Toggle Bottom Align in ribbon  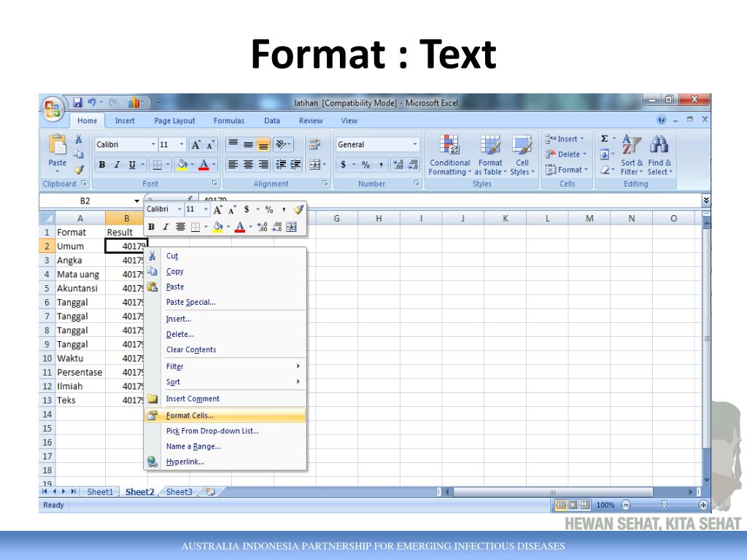pyautogui.click(x=263, y=144)
